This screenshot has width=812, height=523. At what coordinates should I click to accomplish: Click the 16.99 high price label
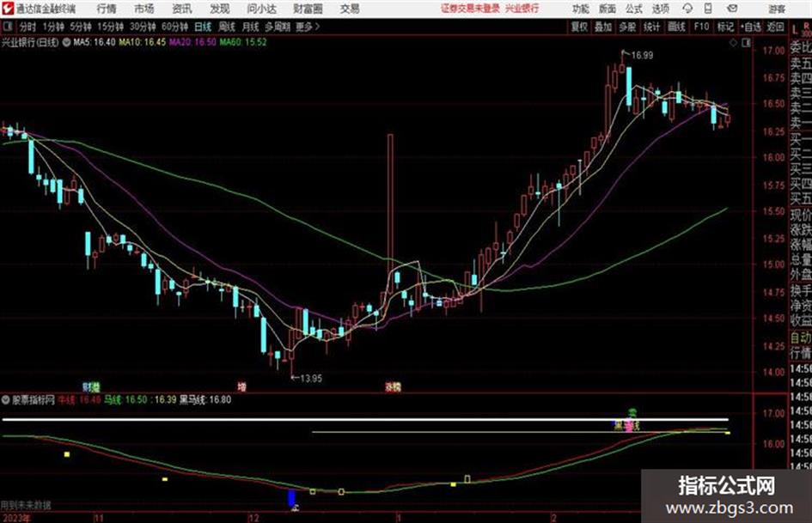[x=642, y=55]
